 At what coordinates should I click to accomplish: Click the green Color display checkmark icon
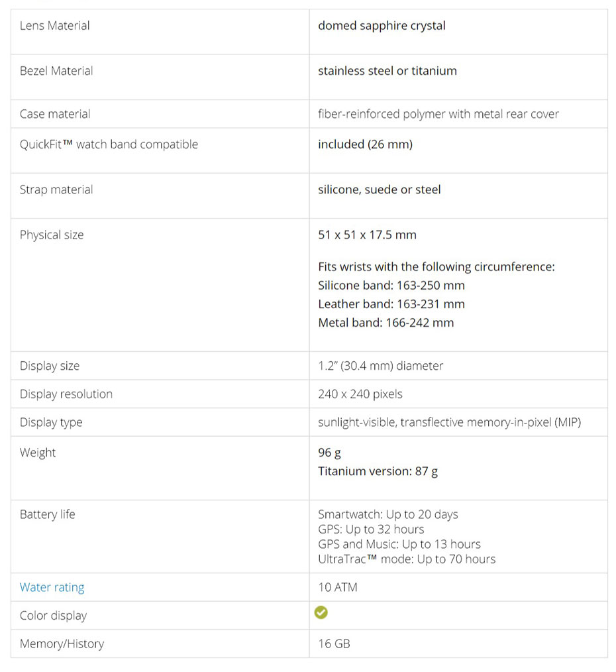coord(321,612)
